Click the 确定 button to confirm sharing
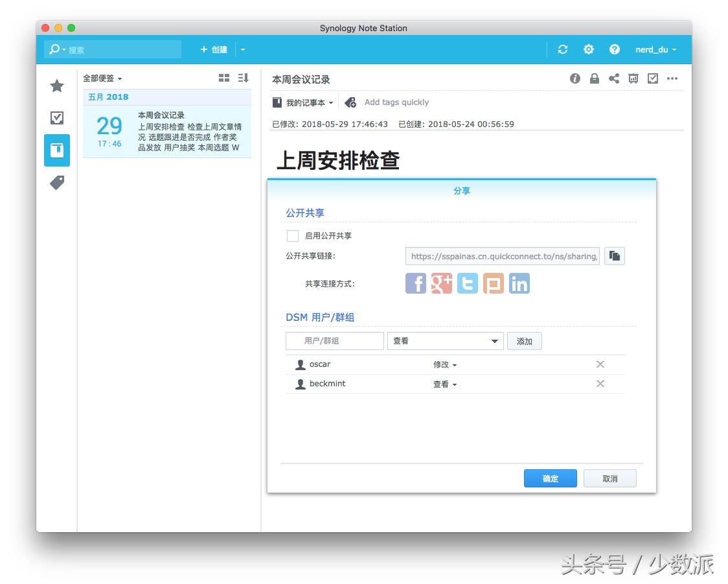The image size is (728, 584). coord(550,478)
